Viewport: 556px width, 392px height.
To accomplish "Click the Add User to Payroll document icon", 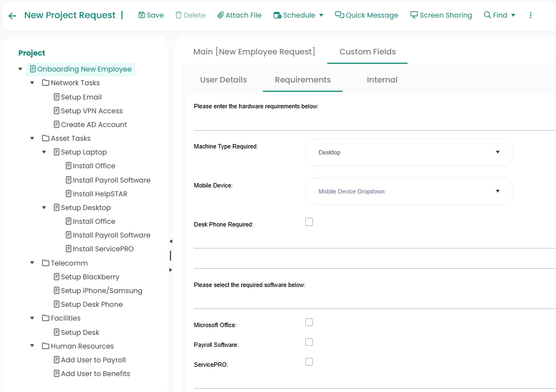I will (57, 360).
